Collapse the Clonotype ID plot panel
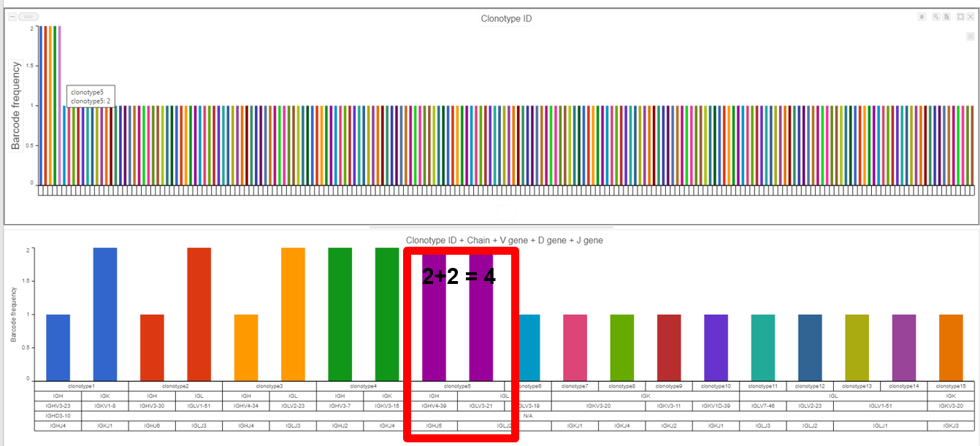The height and width of the screenshot is (446, 980). 12,17
